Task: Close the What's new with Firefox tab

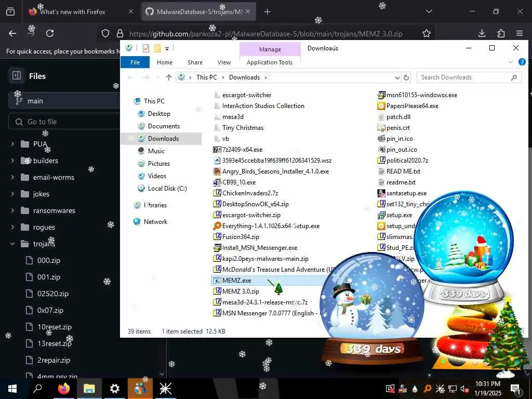Action: pos(131,11)
